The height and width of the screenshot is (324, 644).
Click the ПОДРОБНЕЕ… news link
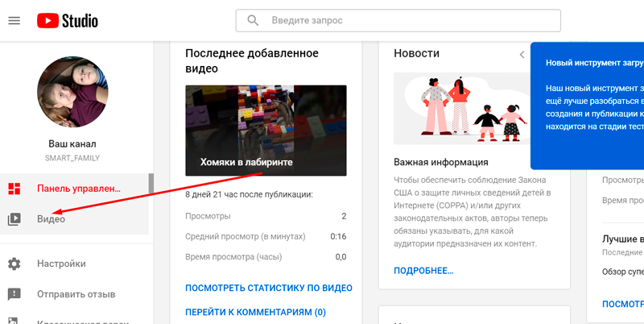tap(423, 271)
